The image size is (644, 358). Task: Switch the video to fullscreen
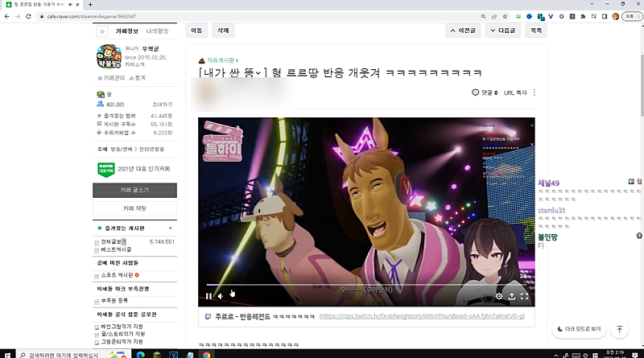point(525,296)
